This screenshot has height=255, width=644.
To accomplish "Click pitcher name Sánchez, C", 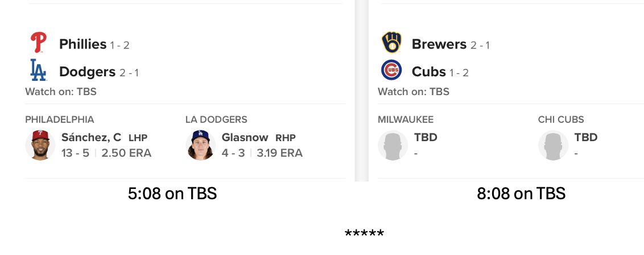I will tap(91, 137).
